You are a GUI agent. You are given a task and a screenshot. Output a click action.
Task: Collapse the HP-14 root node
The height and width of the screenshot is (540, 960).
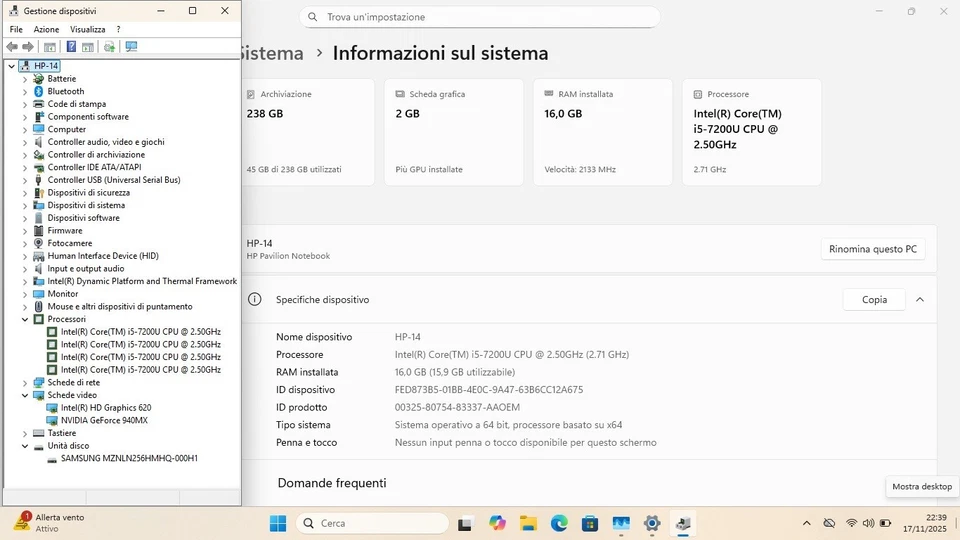pos(11,66)
